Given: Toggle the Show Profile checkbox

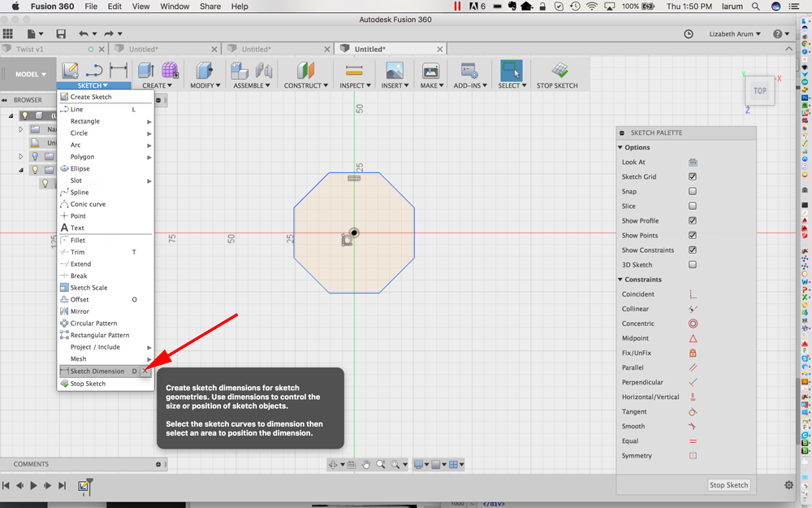Looking at the screenshot, I should [693, 221].
